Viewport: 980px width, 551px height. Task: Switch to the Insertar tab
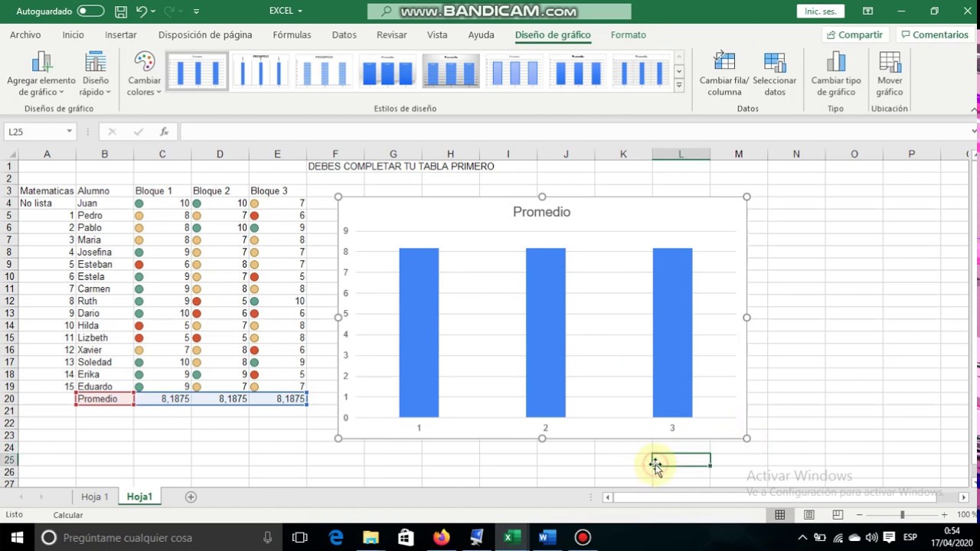pyautogui.click(x=121, y=34)
